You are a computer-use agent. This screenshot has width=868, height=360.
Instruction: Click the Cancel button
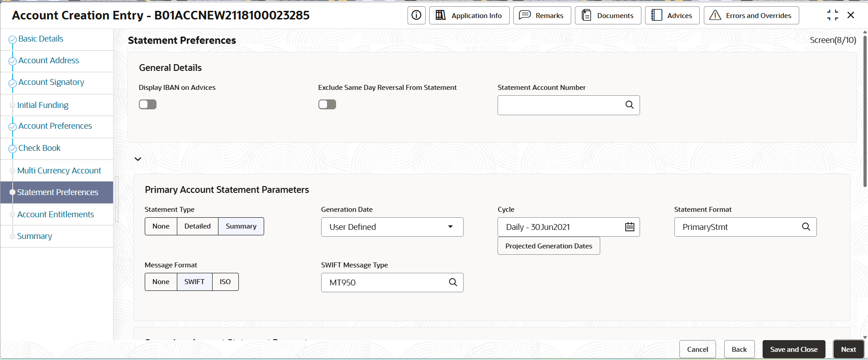(697, 349)
